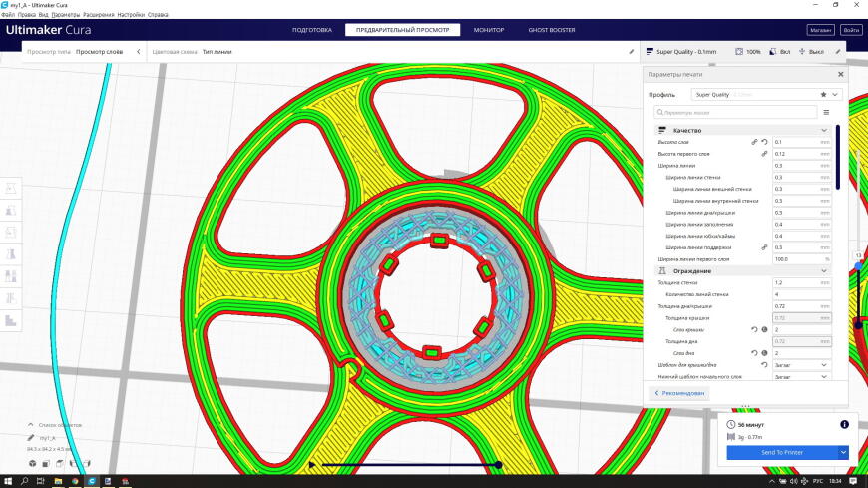
Task: Collapse the Список объектов list
Action: coord(31,425)
